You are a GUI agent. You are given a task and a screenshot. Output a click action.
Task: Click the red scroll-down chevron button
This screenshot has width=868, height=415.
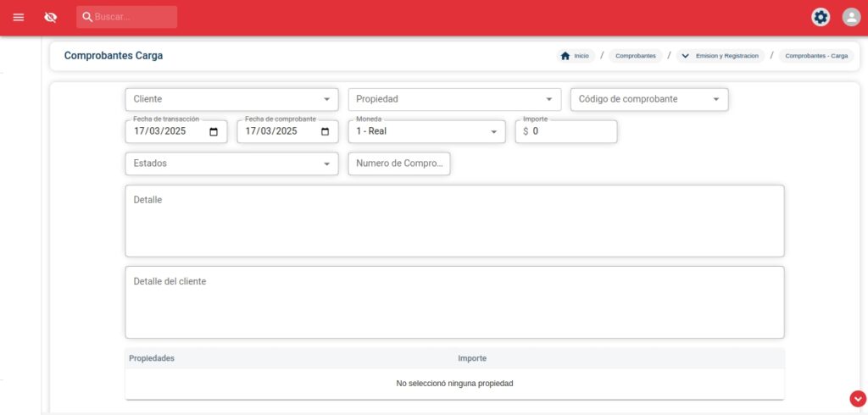pos(857,399)
